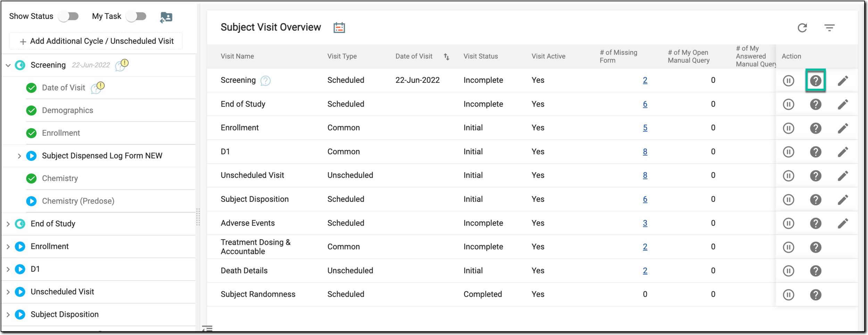Click missing forms link 2 for Treatment Dosing
The height and width of the screenshot is (335, 868).
[645, 247]
